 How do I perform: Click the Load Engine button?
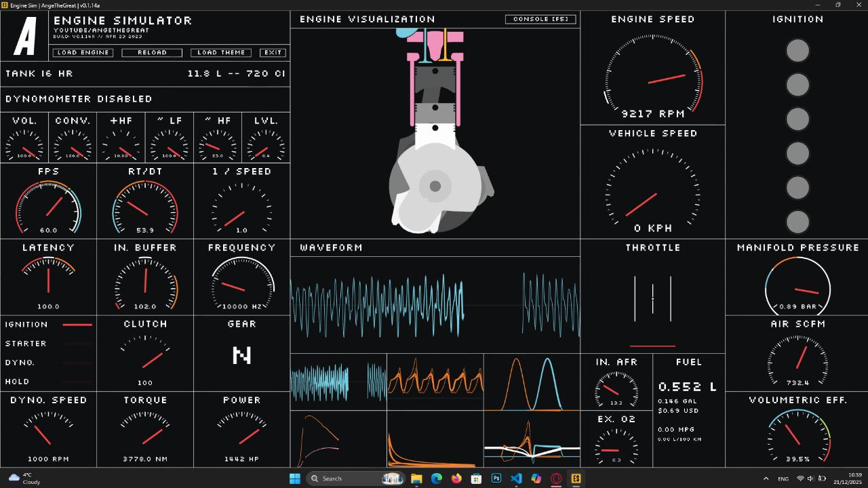[x=83, y=52]
